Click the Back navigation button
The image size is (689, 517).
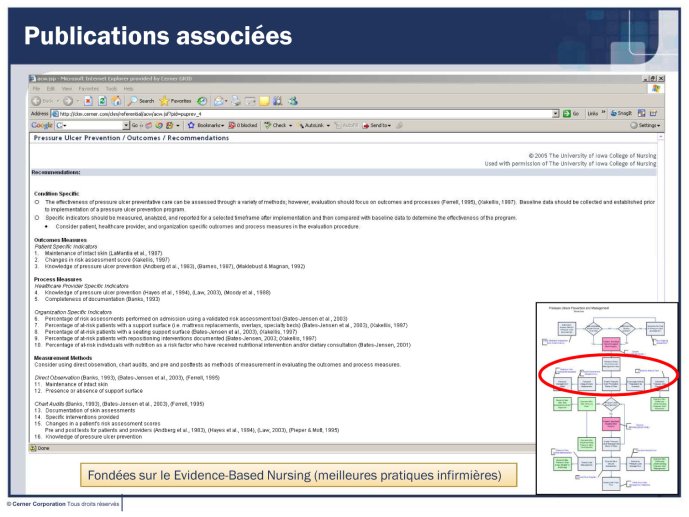pos(42,101)
